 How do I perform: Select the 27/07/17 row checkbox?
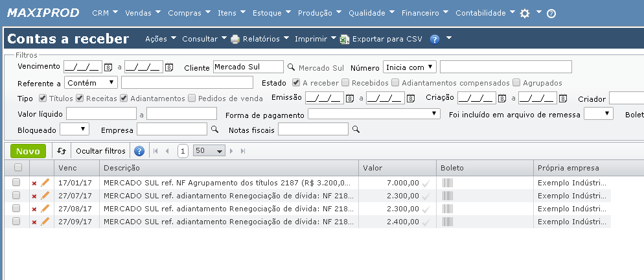[x=16, y=196]
